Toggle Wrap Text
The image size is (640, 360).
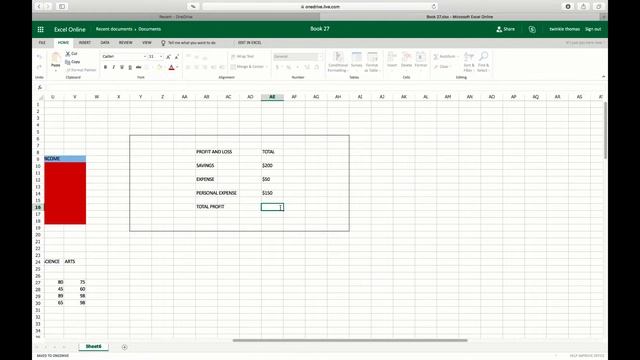242,57
